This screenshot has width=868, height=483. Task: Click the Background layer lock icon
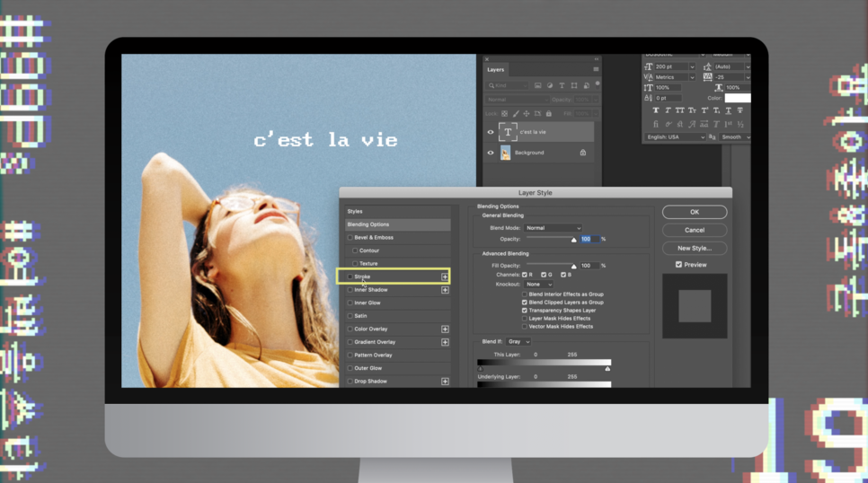pyautogui.click(x=583, y=153)
